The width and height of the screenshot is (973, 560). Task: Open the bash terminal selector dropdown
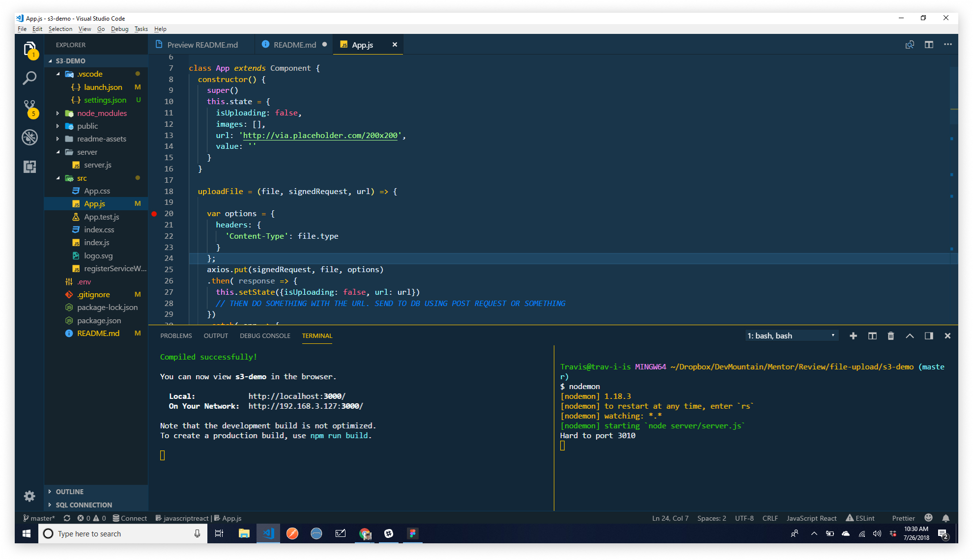(x=791, y=336)
